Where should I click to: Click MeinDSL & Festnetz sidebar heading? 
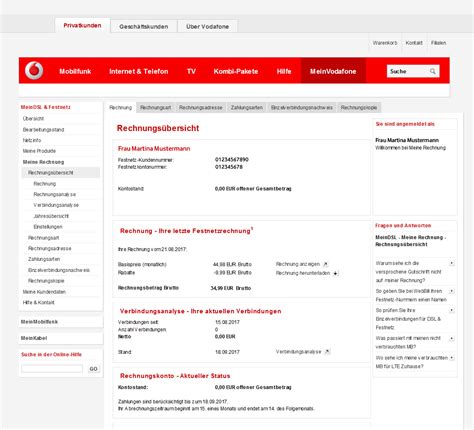[46, 107]
